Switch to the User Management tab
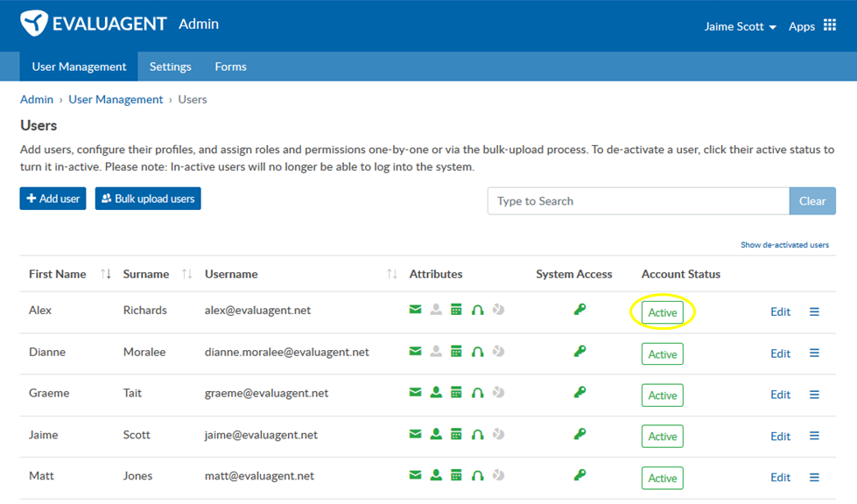Image resolution: width=857 pixels, height=504 pixels. click(x=79, y=66)
